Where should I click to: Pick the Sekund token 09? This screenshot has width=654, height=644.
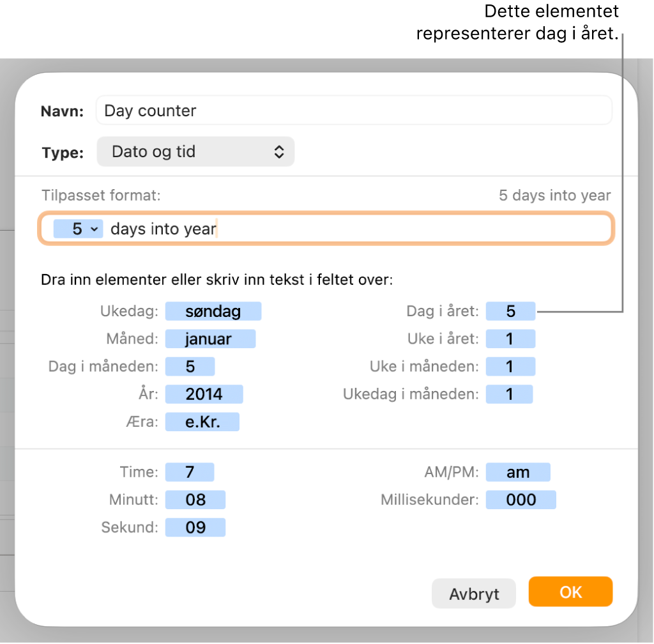point(195,527)
